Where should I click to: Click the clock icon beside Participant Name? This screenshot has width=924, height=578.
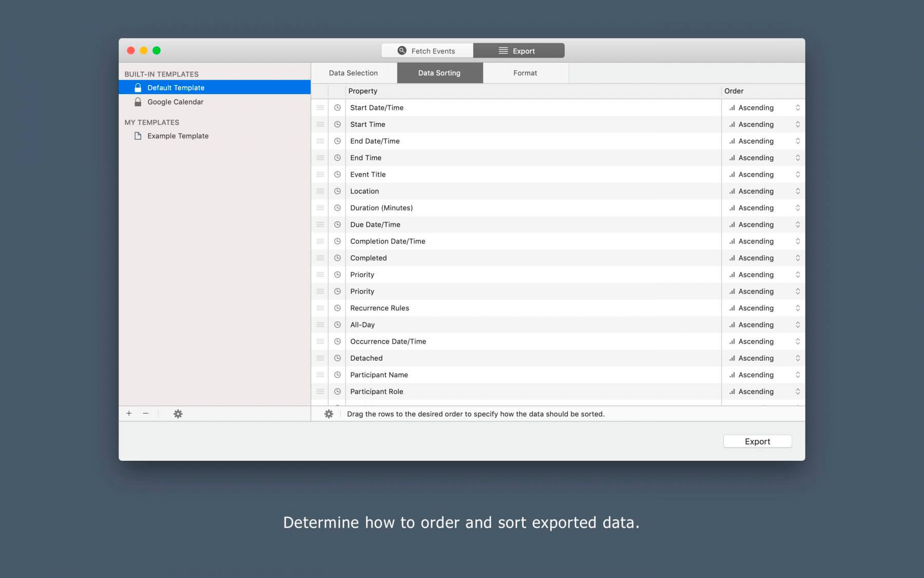pyautogui.click(x=337, y=375)
